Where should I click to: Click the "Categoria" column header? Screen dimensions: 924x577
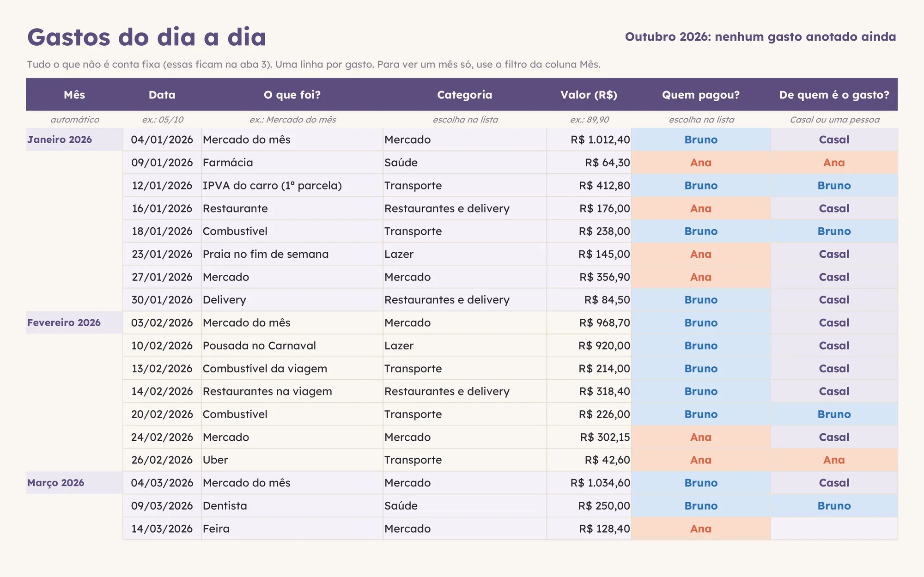(465, 95)
